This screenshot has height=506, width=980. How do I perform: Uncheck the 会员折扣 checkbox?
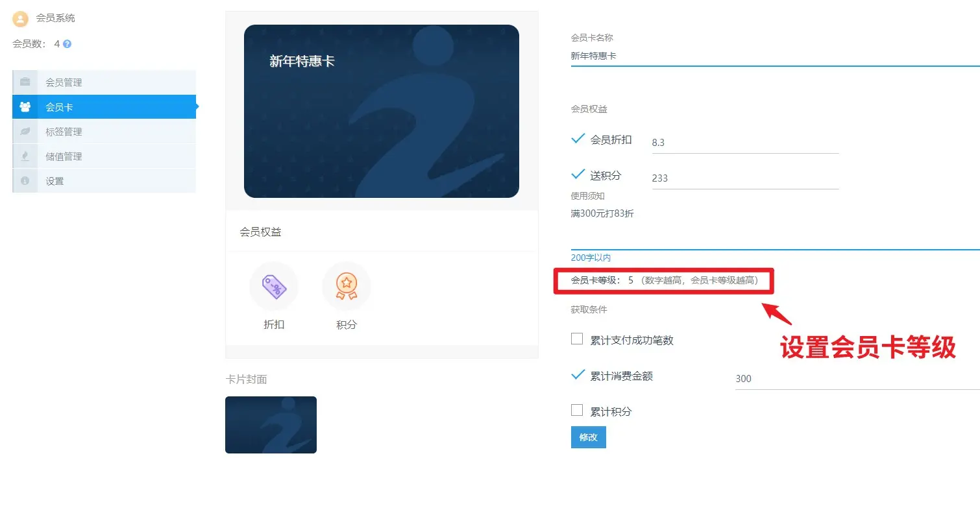coord(578,139)
